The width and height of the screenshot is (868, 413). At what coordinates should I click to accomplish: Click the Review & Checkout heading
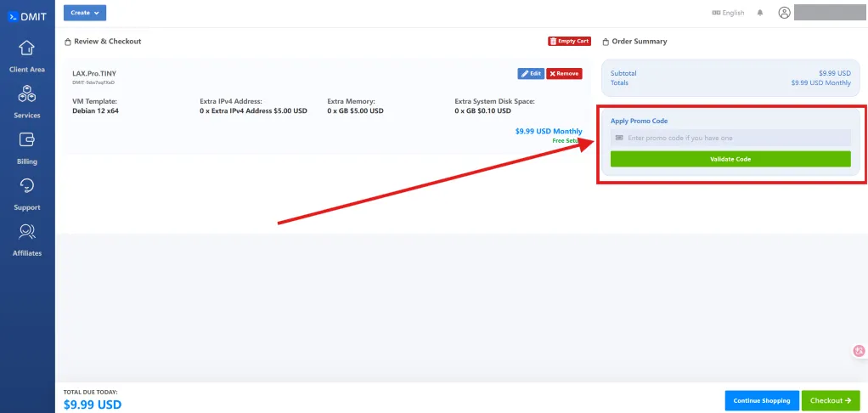pyautogui.click(x=107, y=41)
